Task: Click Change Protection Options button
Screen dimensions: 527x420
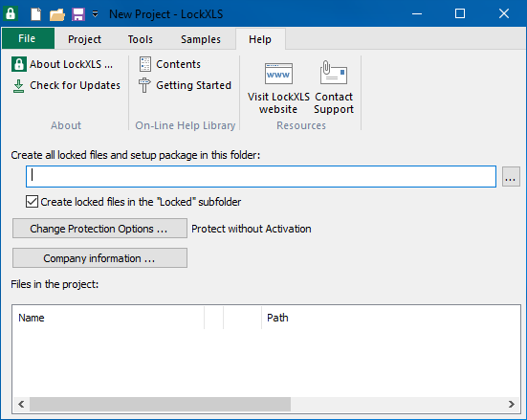Action: pos(99,229)
